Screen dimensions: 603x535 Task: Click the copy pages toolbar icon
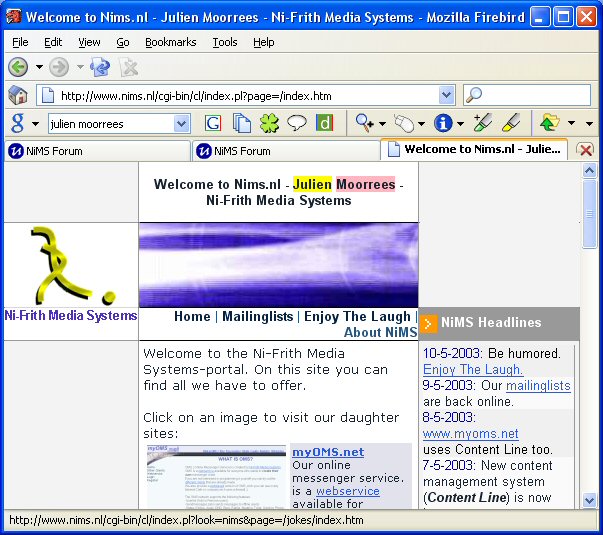click(242, 123)
